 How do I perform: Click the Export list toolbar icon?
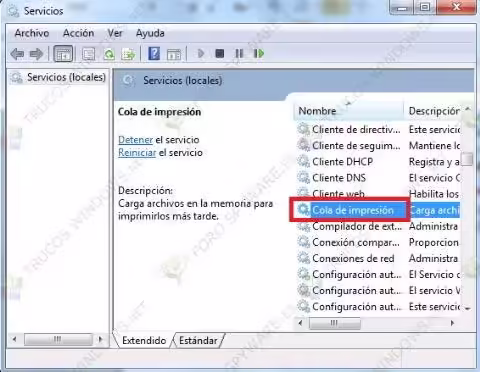point(128,54)
